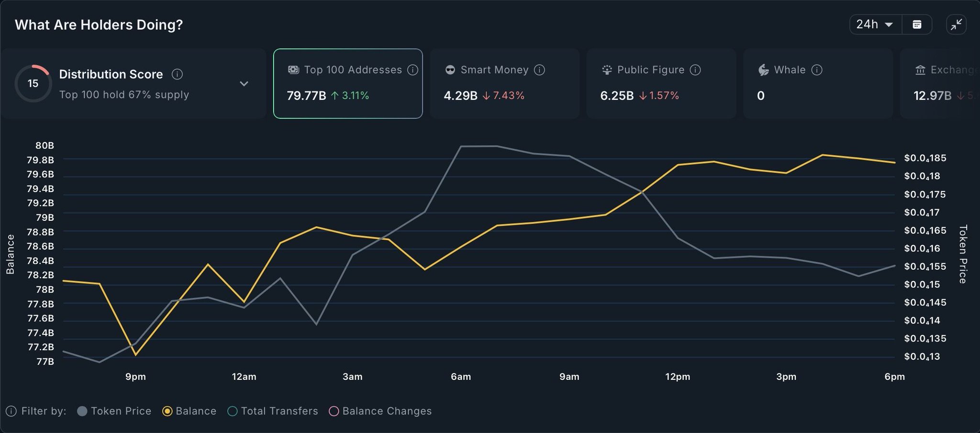Click Top 100 Addresses info icon
The height and width of the screenshot is (433, 980).
(412, 70)
